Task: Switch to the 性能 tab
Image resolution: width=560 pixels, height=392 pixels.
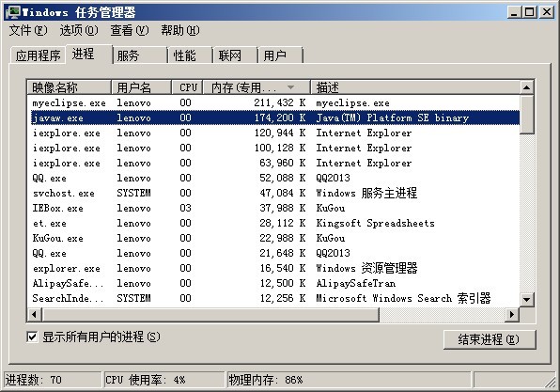Action: 189,55
